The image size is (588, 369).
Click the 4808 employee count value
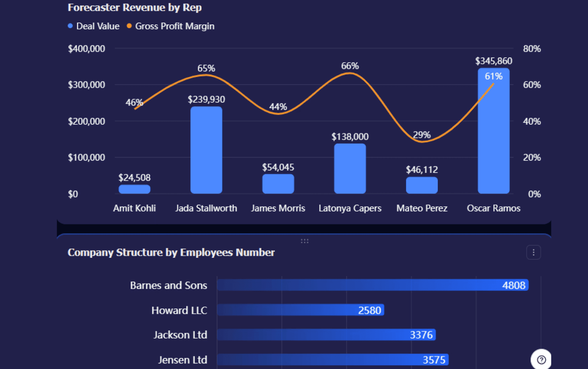coord(514,286)
